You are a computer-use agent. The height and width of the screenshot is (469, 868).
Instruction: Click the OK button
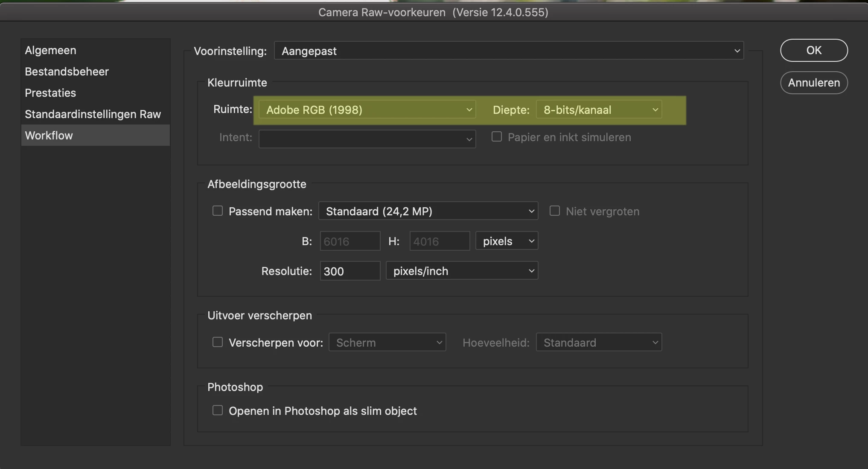click(x=814, y=50)
